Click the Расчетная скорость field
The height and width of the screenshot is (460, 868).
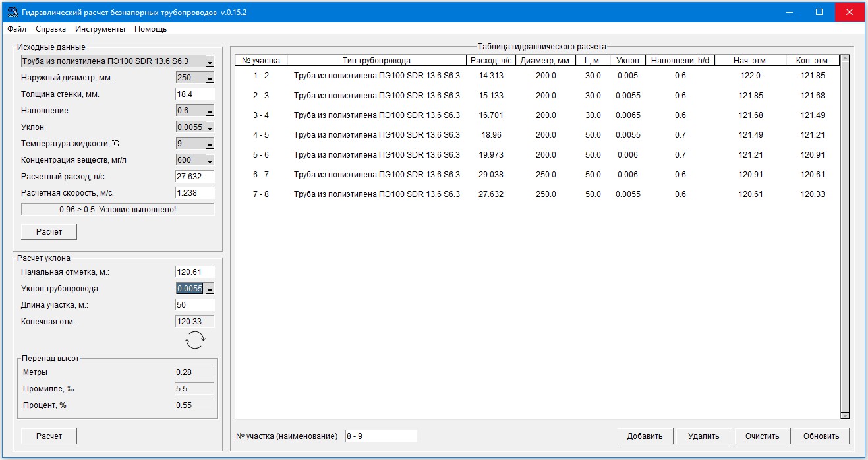[195, 193]
